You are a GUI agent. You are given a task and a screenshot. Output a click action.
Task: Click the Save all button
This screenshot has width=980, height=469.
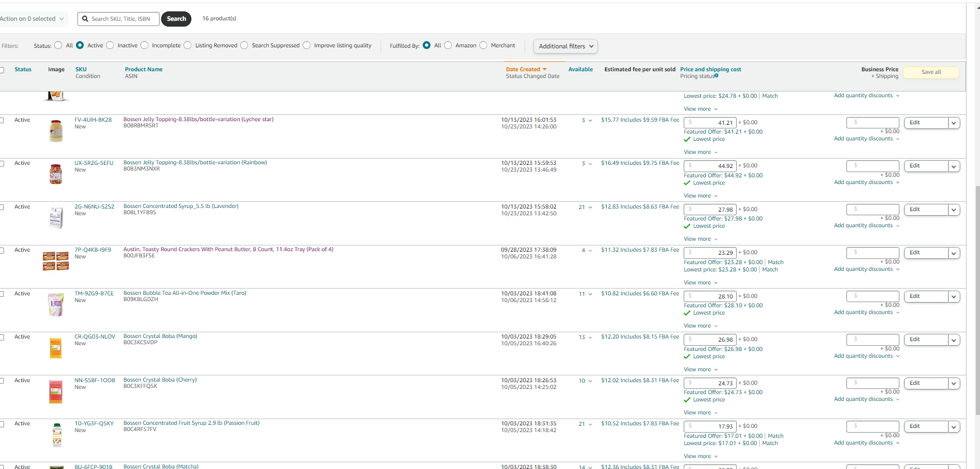[931, 72]
